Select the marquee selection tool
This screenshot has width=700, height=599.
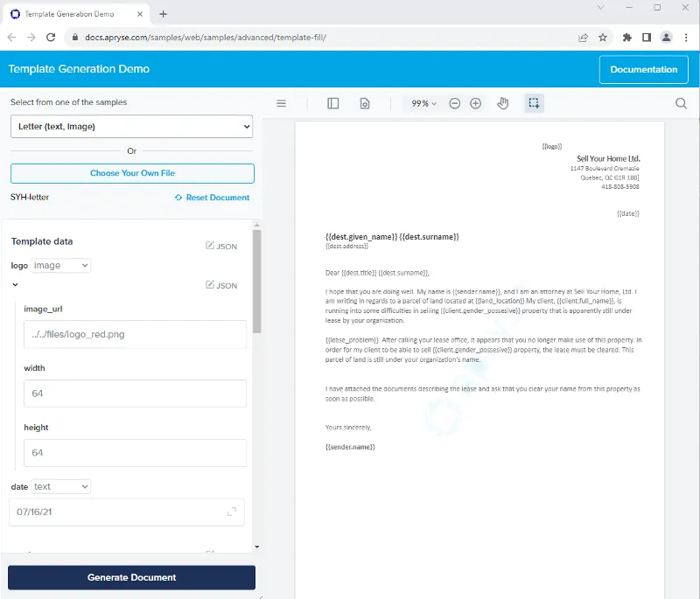[x=534, y=103]
